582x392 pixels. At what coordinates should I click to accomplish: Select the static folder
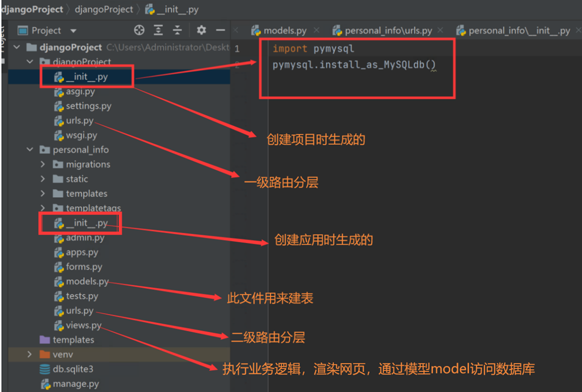71,179
